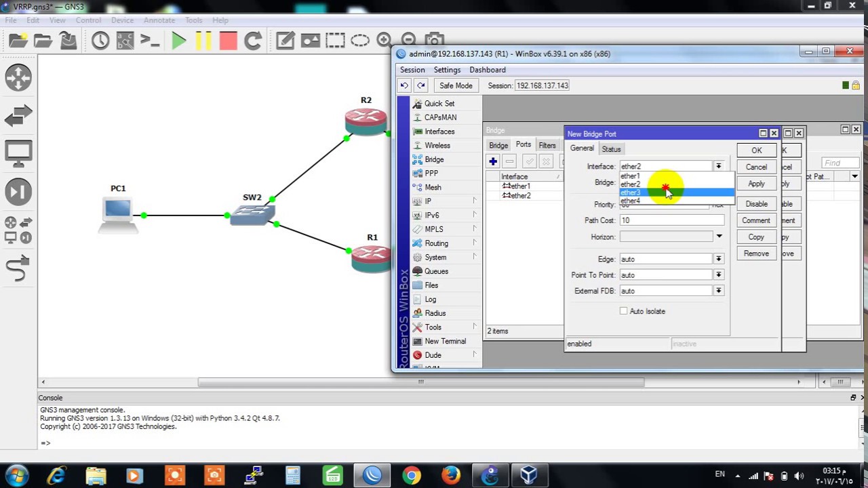
Task: Click the Windows Start button
Action: coord(17,476)
